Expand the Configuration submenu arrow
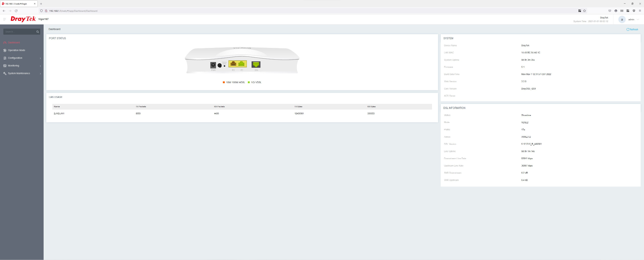This screenshot has width=644, height=260. coord(40,58)
